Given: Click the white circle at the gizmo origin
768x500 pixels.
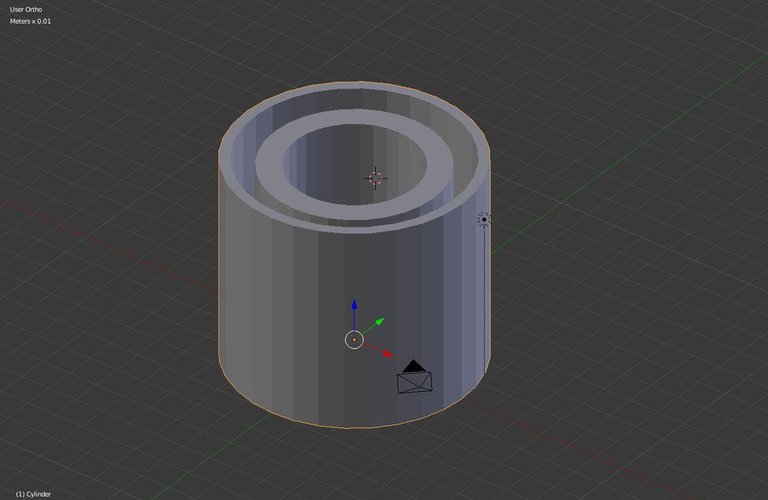Looking at the screenshot, I should [354, 339].
